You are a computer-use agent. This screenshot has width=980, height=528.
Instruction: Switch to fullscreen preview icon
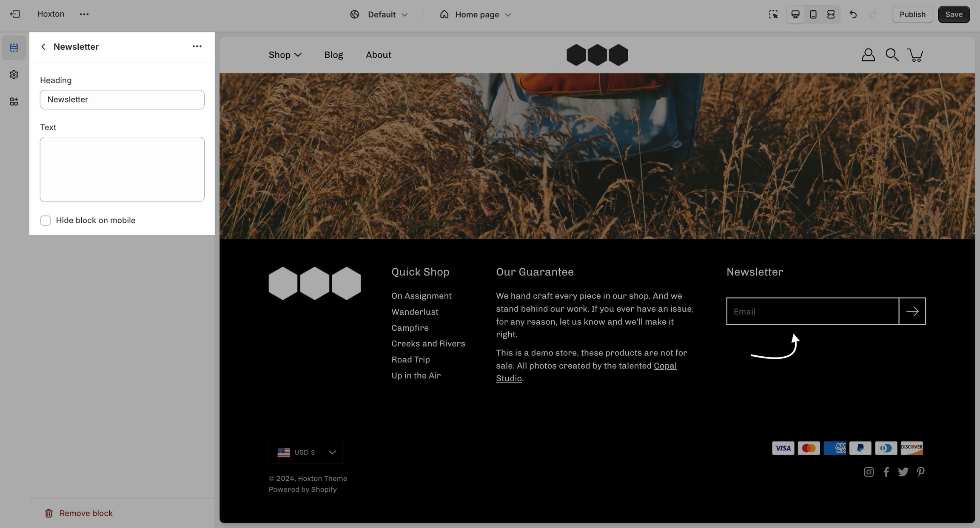coord(831,14)
